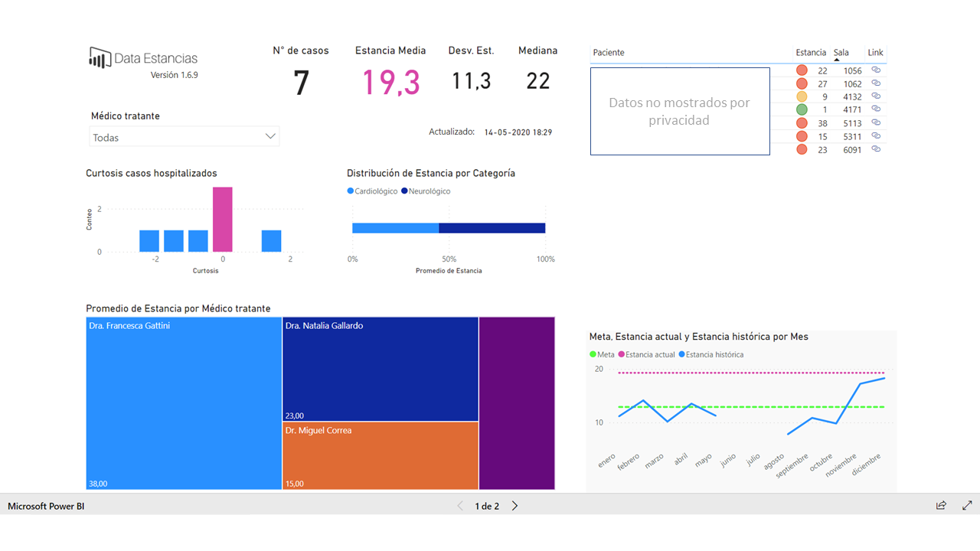Click the Microsoft Power BI label
The height and width of the screenshot is (551, 980).
46,507
